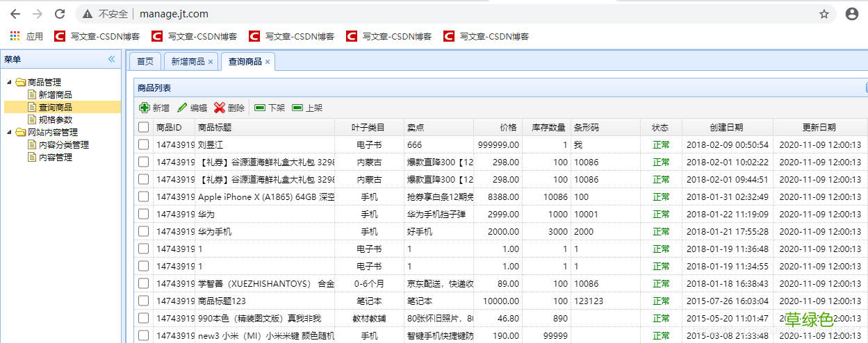
Task: Click the 教材教辅 category cell
Action: 369,318
